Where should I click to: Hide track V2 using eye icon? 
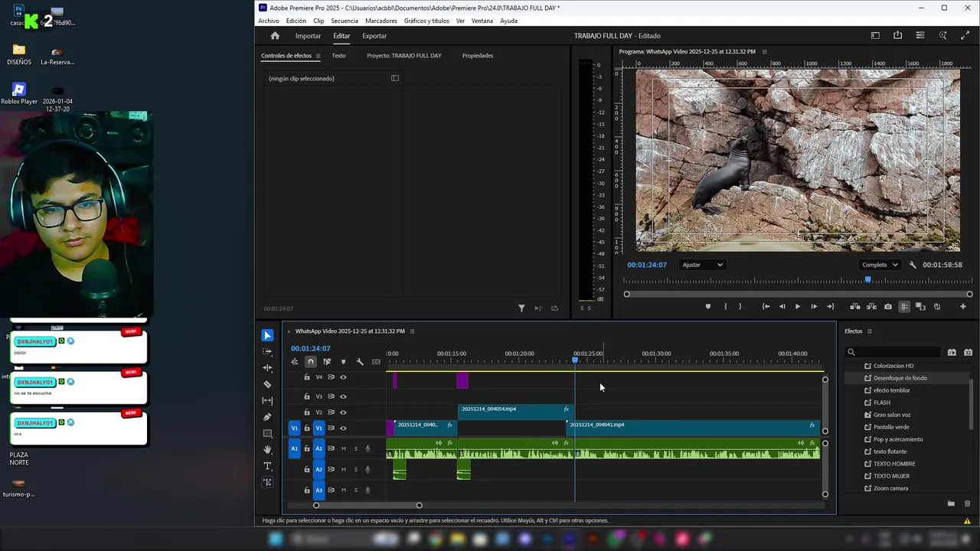pyautogui.click(x=343, y=412)
